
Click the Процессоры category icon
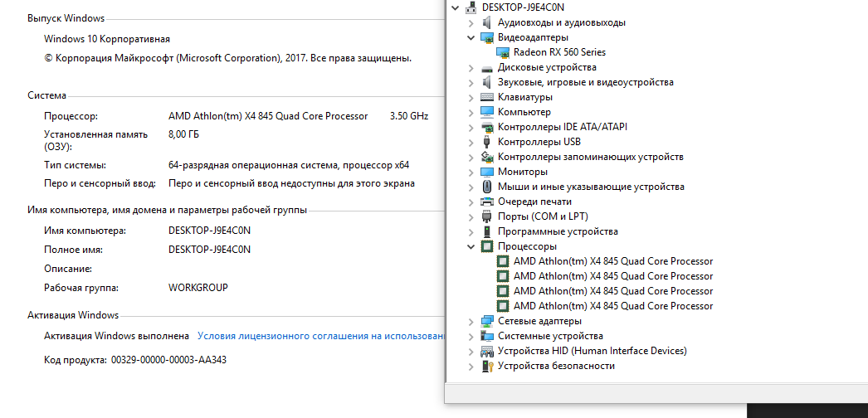[487, 246]
